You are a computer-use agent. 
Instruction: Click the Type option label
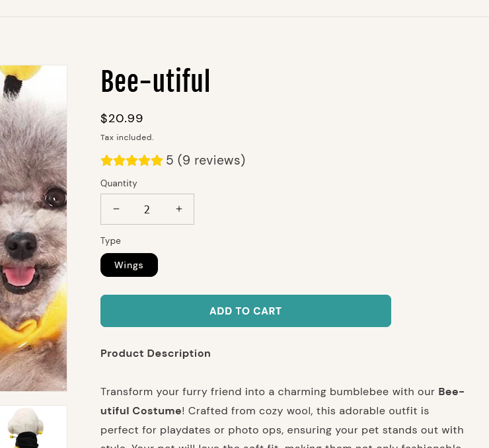coord(110,241)
